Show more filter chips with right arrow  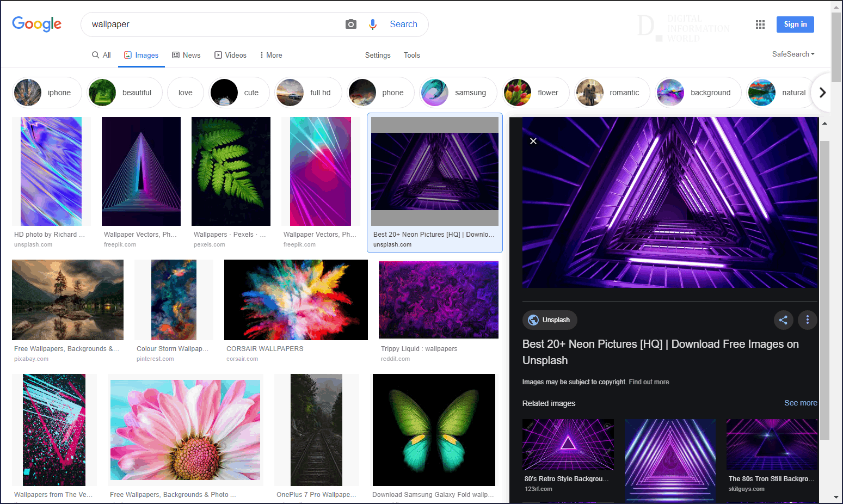822,93
